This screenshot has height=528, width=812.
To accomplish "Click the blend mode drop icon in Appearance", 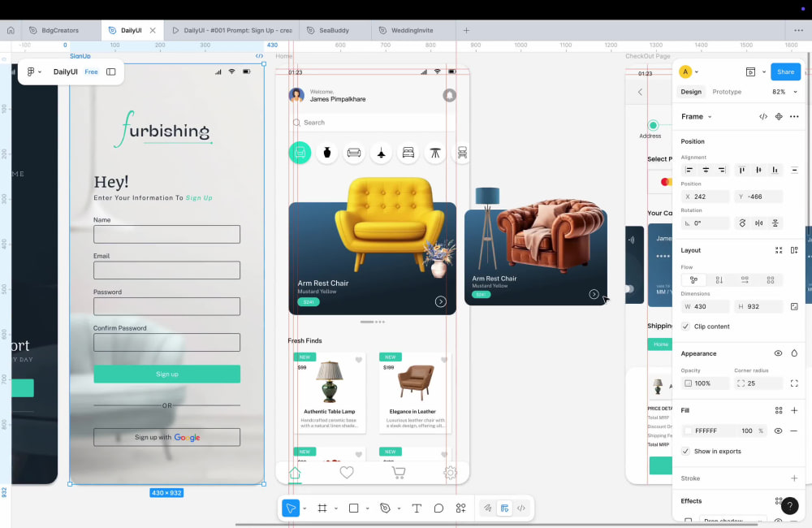I will pos(794,353).
